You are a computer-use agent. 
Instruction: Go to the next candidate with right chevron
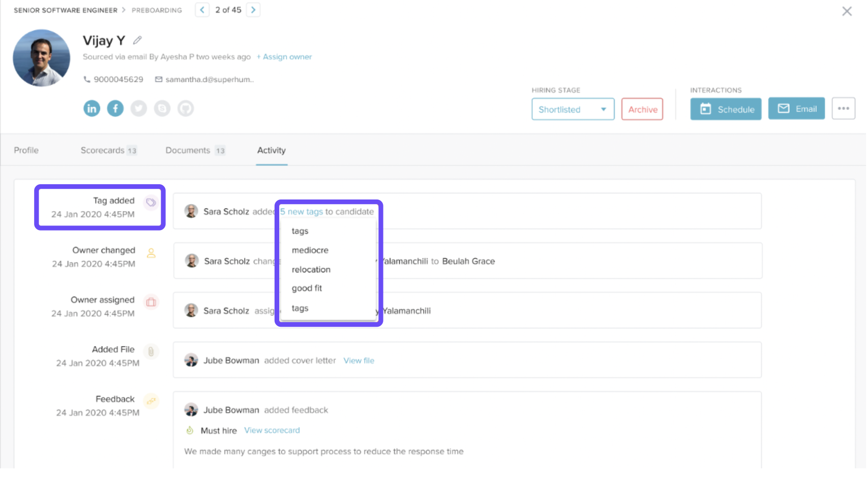253,10
